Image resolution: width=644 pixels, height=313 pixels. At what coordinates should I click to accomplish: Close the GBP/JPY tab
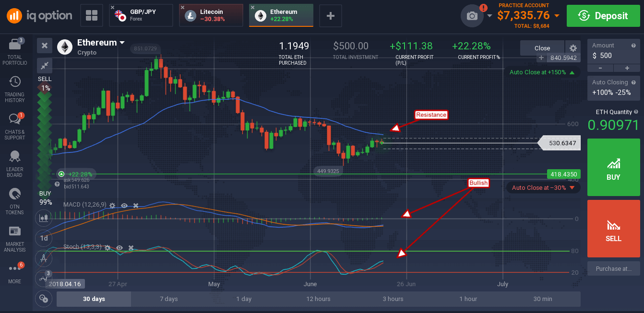point(114,8)
